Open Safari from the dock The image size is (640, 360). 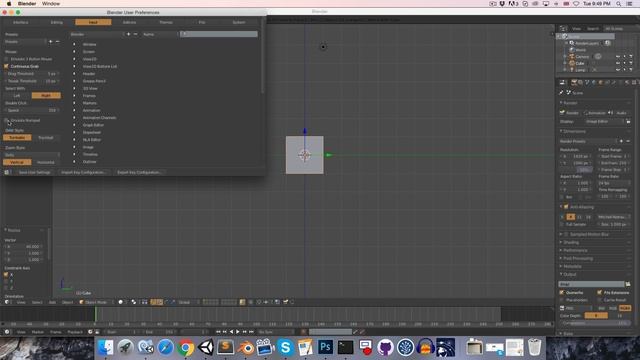(166, 347)
